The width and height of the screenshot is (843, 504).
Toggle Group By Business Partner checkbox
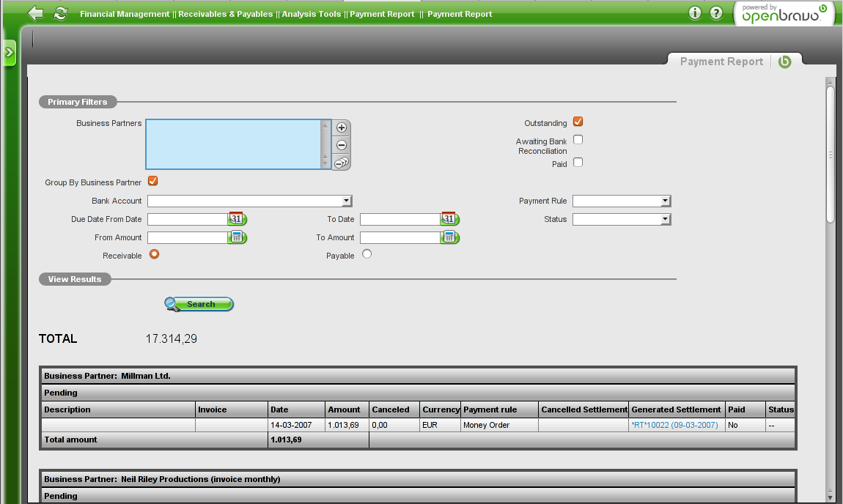152,182
